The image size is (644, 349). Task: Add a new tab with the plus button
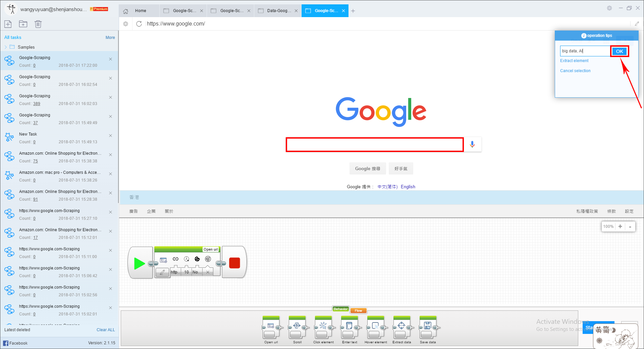[x=353, y=11]
